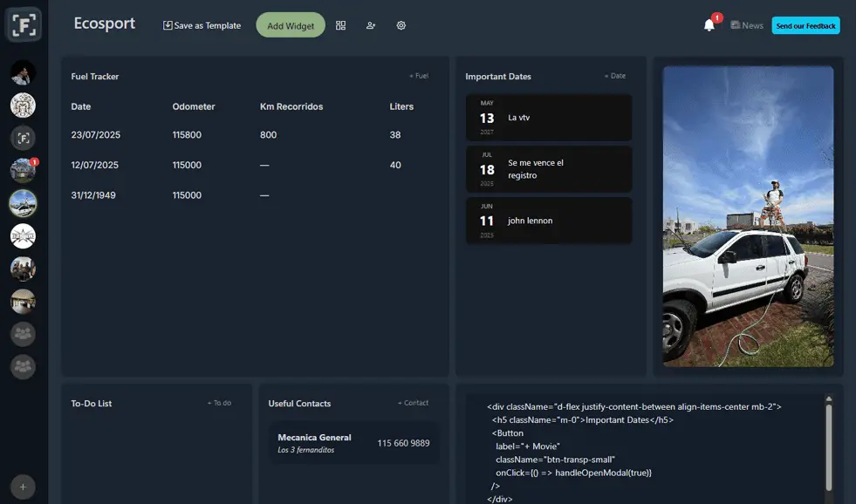Open dashboard settings gear icon
Viewport: 856px width, 504px height.
click(x=401, y=25)
